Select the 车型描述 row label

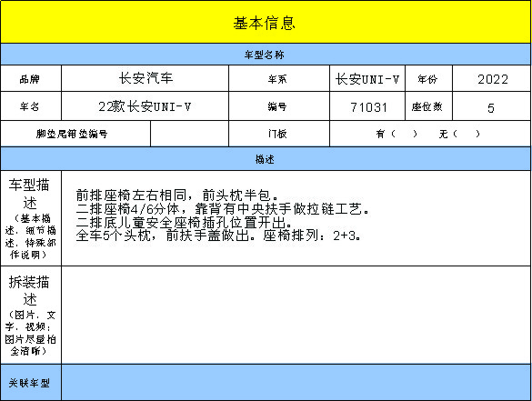pos(31,218)
